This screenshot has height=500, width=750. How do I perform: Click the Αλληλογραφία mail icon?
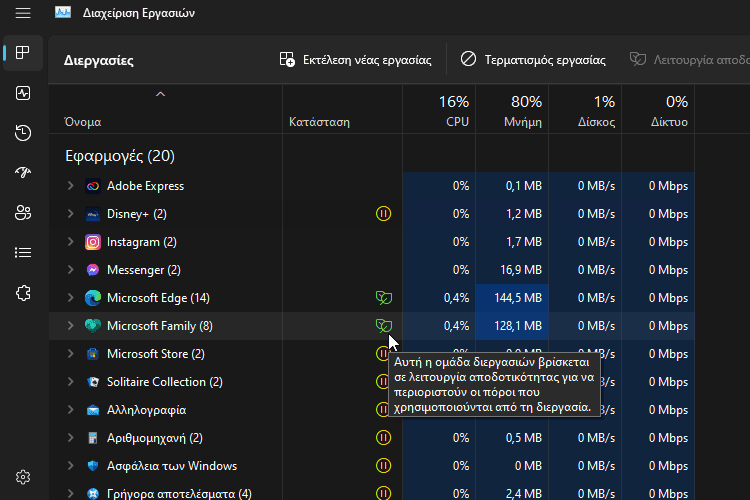click(x=93, y=410)
